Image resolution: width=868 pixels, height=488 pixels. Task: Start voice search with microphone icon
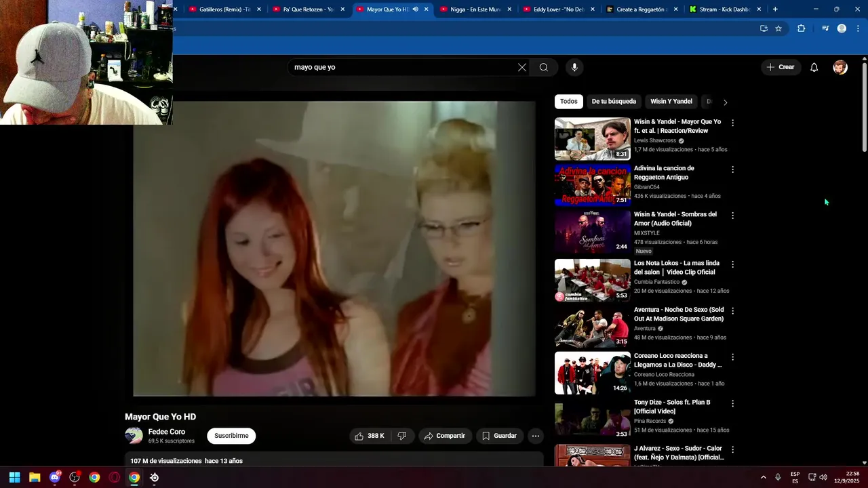click(574, 67)
